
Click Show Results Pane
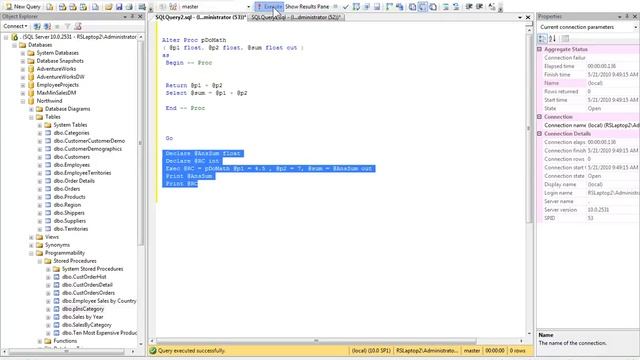[307, 7]
